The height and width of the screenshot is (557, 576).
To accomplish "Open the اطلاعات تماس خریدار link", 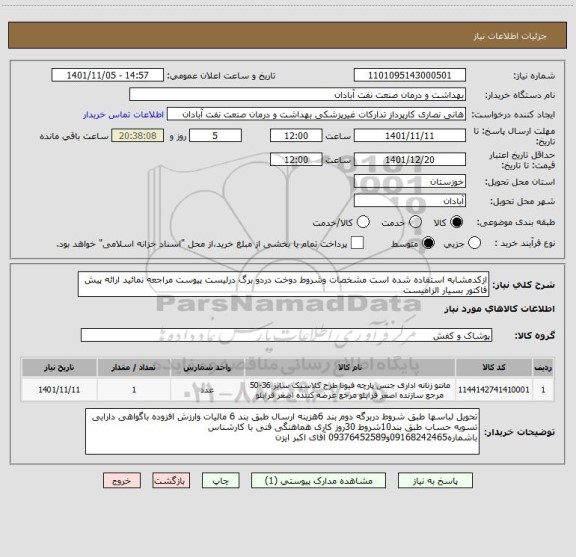I will (x=123, y=115).
